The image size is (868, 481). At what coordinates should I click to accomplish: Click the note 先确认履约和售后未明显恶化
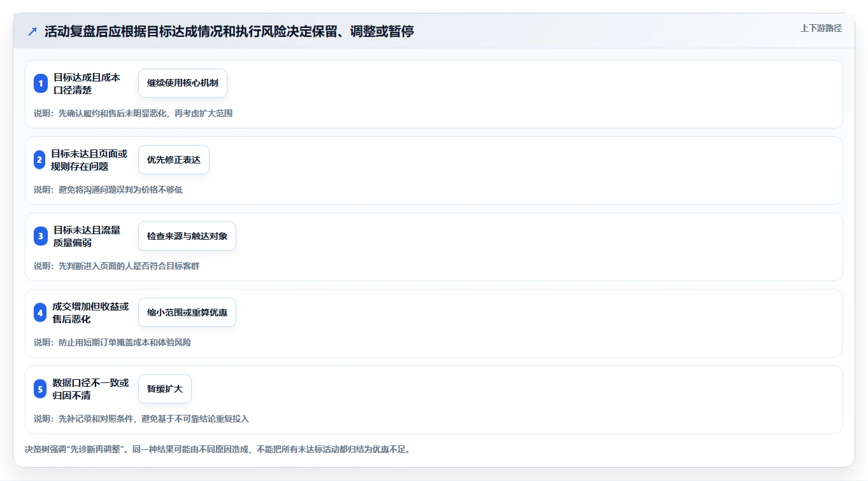tap(112, 113)
